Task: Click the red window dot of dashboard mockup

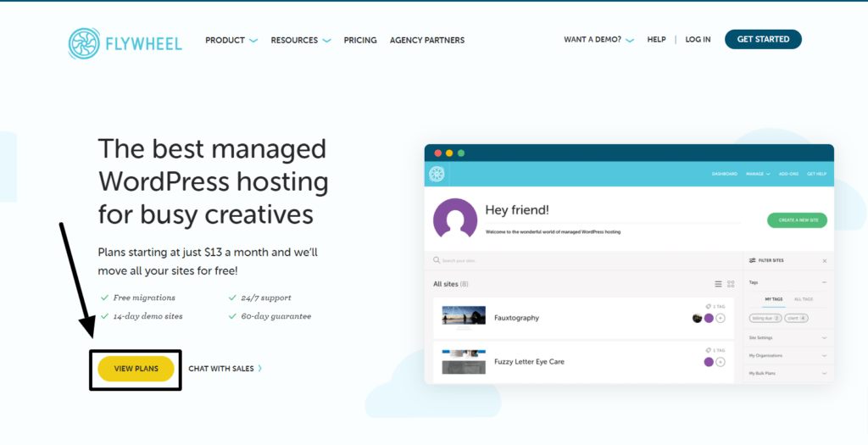Action: pyautogui.click(x=438, y=153)
